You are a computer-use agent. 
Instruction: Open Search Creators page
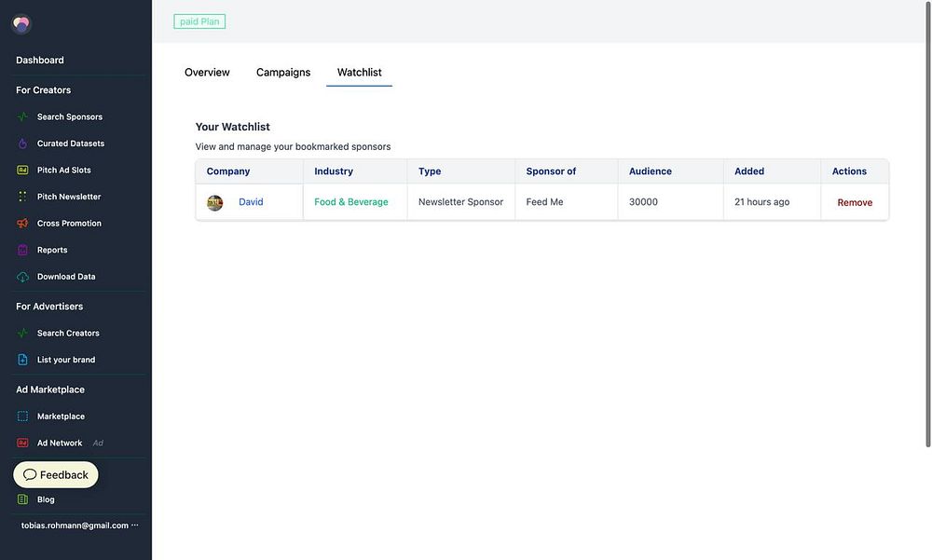[x=68, y=334]
